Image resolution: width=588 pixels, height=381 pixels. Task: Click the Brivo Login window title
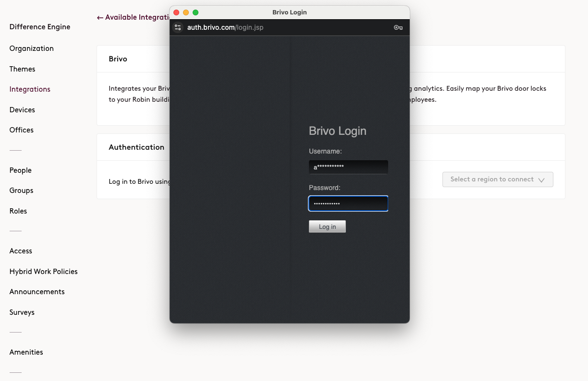[290, 12]
